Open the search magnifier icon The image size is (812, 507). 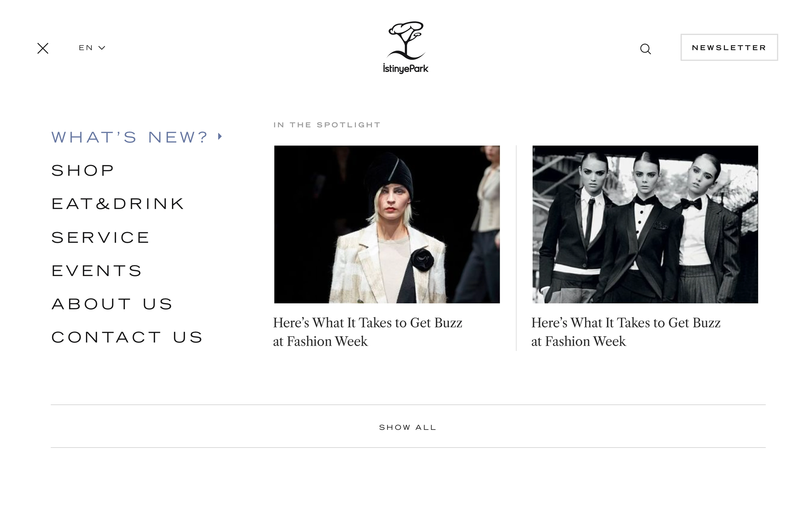point(645,49)
